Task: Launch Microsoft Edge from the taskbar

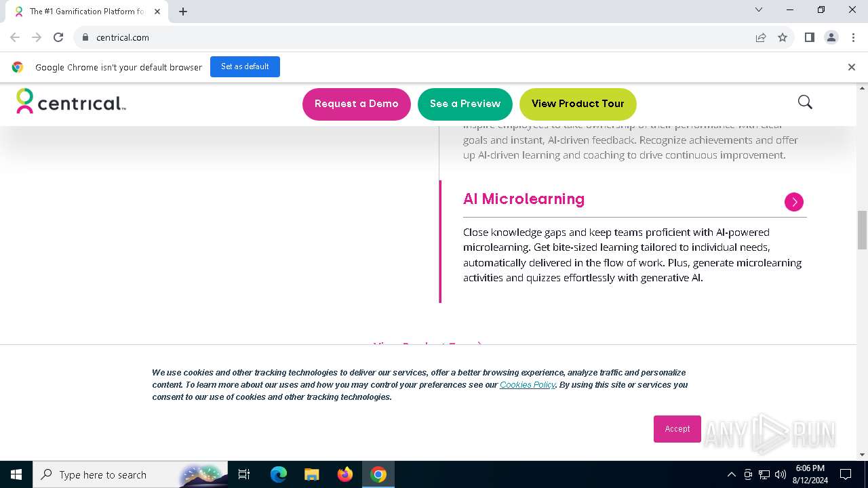Action: click(x=279, y=474)
